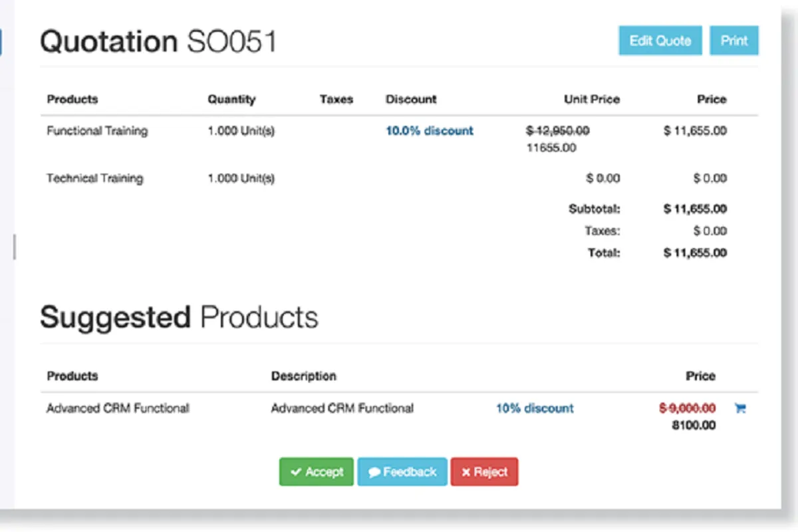Viewport: 798px width, 532px height.
Task: Open the Feedback dialog
Action: 402,472
